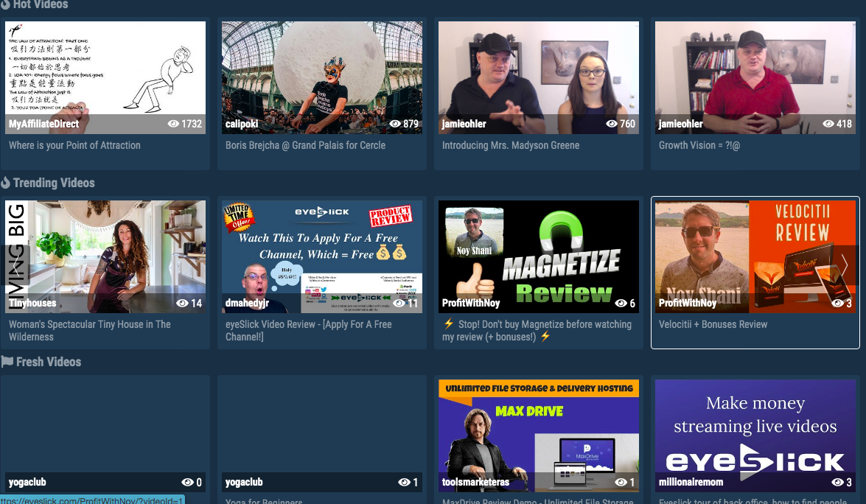
Task: Click the 1732 view count
Action: click(192, 124)
